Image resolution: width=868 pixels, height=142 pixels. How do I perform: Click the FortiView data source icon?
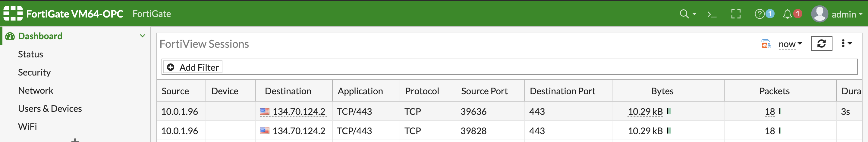(766, 44)
